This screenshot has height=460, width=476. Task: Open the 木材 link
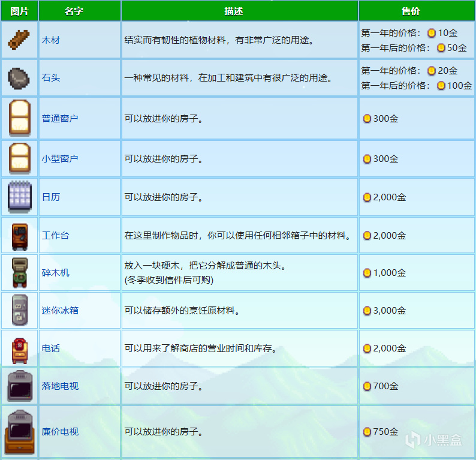51,40
